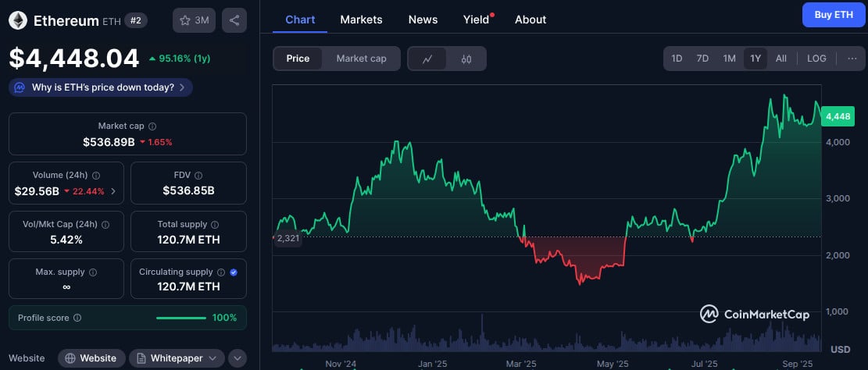
Task: Click the Profile score progress bar
Action: coord(181,318)
